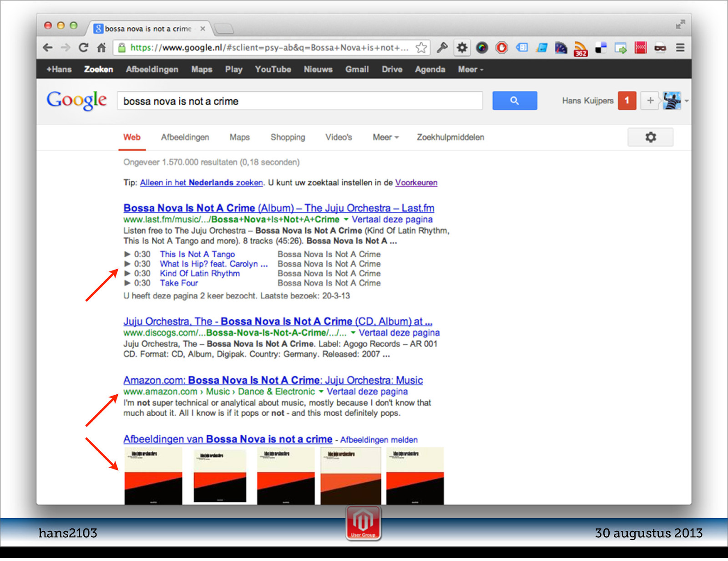Click Afbeeldingen melden link

point(379,440)
